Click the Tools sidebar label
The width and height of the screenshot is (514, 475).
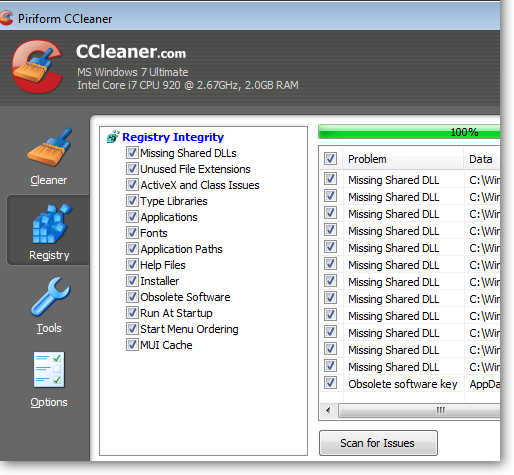(49, 328)
